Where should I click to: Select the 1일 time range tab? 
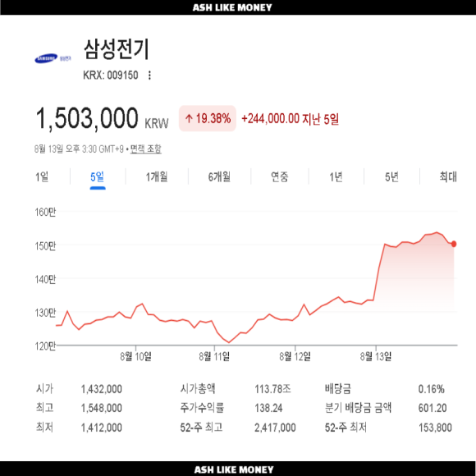pos(42,176)
